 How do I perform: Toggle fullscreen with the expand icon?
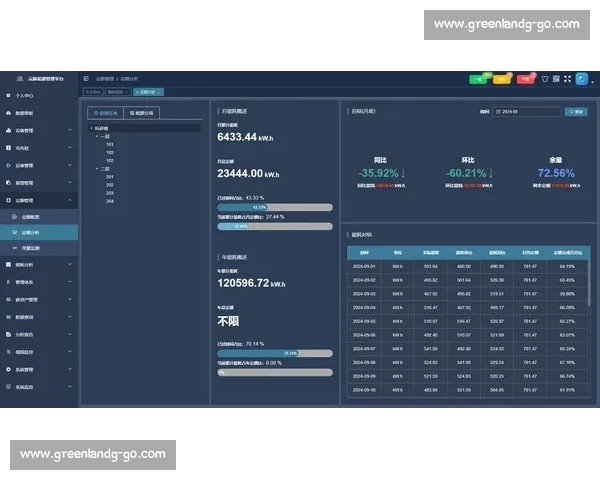click(x=568, y=78)
